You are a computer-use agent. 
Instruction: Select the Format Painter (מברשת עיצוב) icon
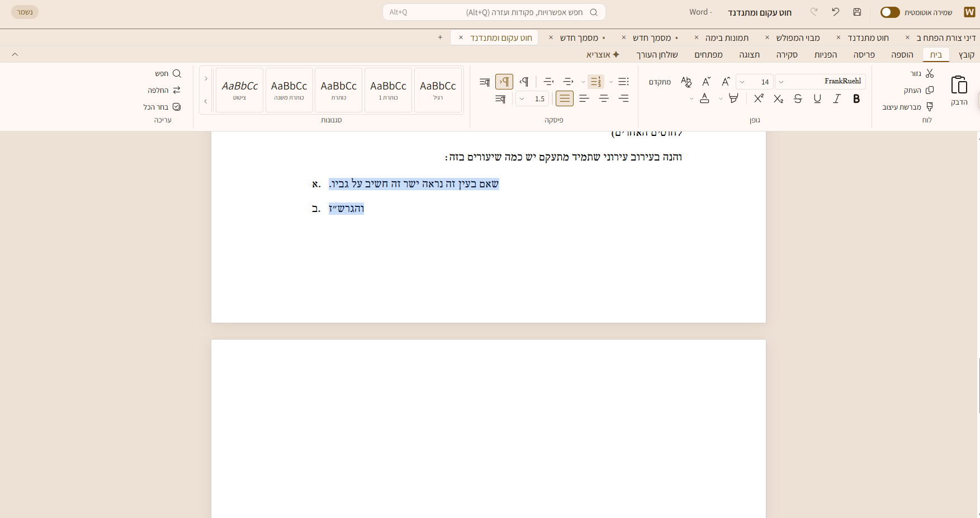(x=930, y=107)
